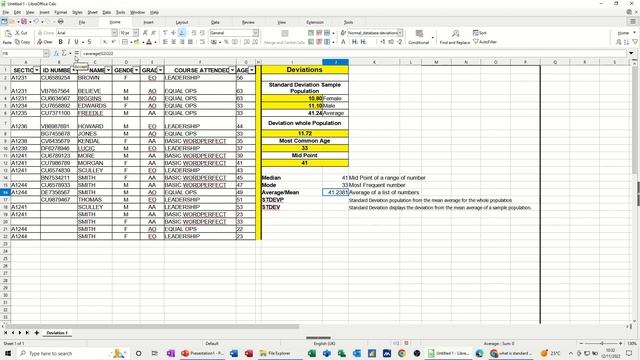
Task: Click the formula input line
Action: [353, 53]
